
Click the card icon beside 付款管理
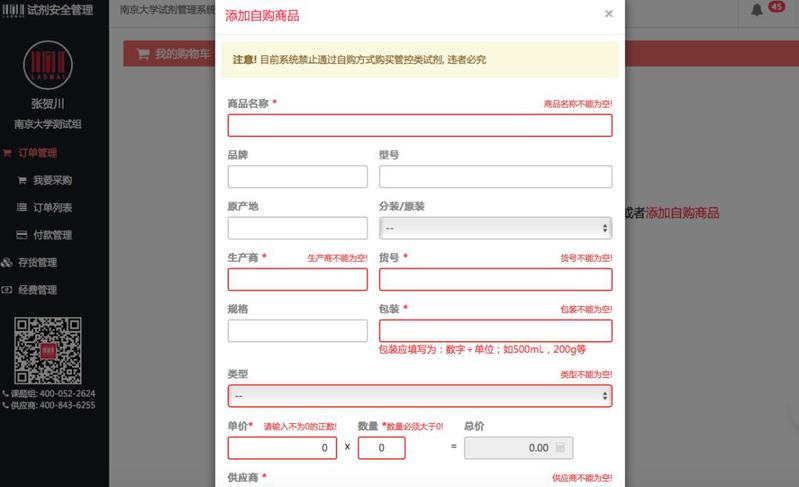click(22, 236)
